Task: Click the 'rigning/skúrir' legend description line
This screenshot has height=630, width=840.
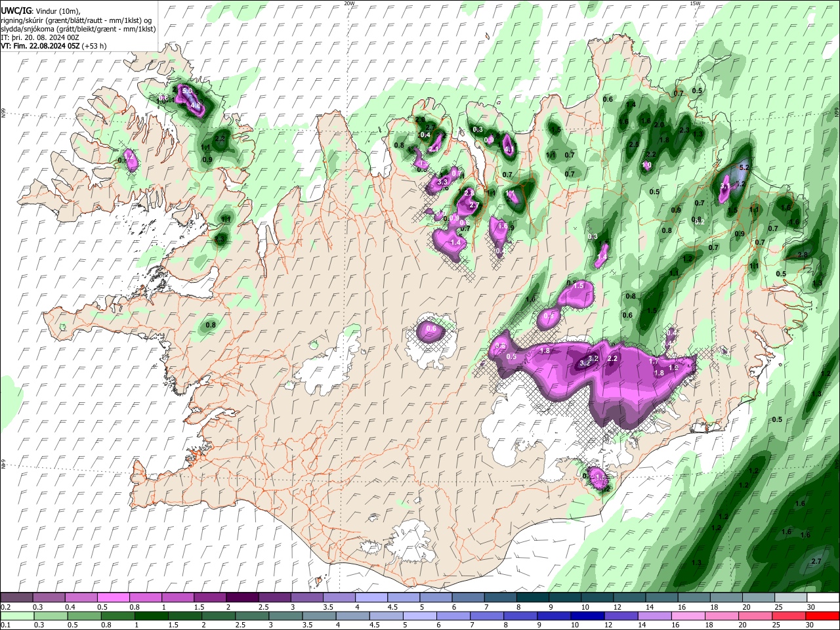Action: pyautogui.click(x=77, y=20)
